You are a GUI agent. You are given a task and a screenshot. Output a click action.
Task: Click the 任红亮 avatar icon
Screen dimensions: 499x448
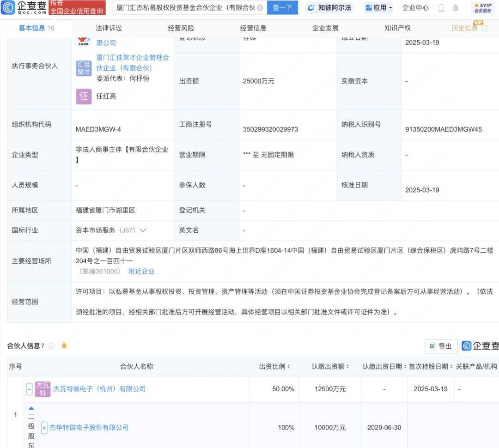(x=84, y=96)
